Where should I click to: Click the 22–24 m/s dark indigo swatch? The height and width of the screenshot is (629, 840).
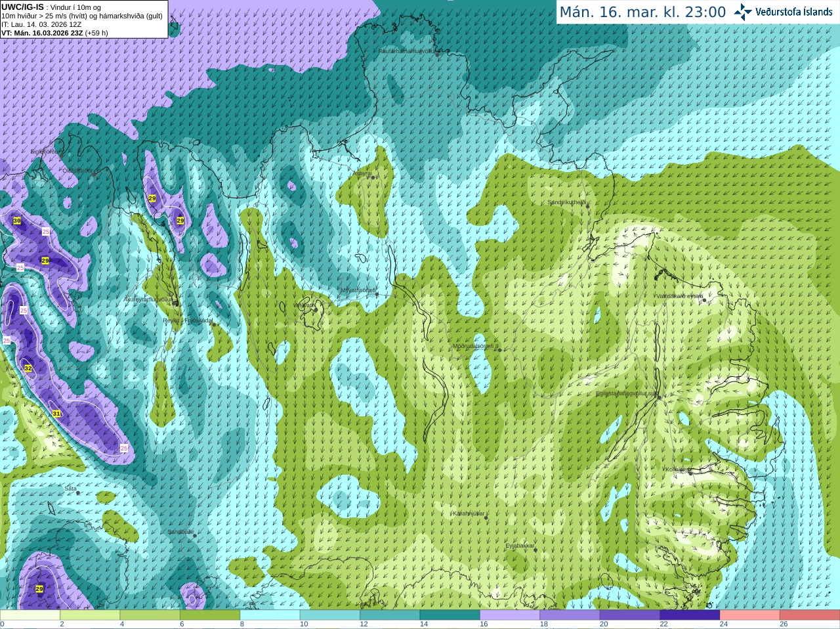coord(690,615)
